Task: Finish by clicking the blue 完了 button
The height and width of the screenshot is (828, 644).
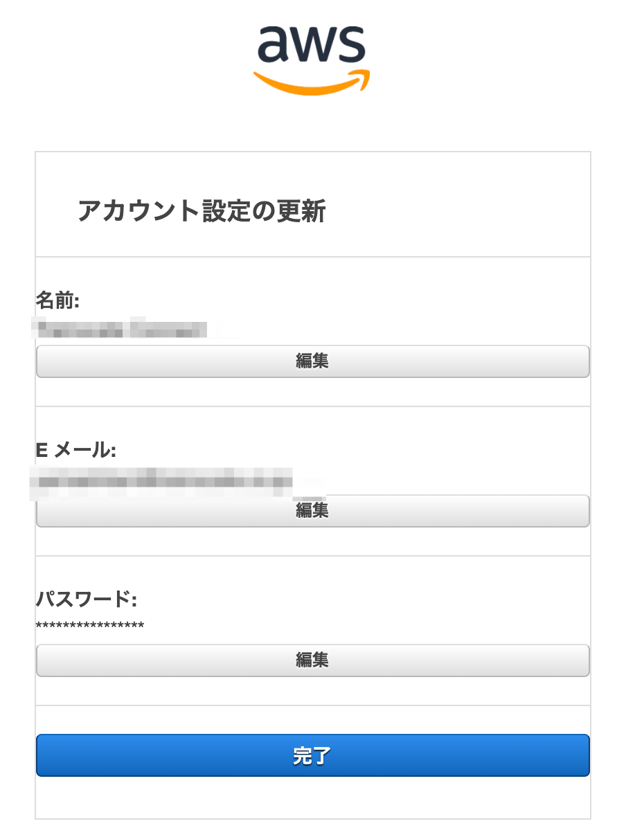Action: tap(313, 755)
